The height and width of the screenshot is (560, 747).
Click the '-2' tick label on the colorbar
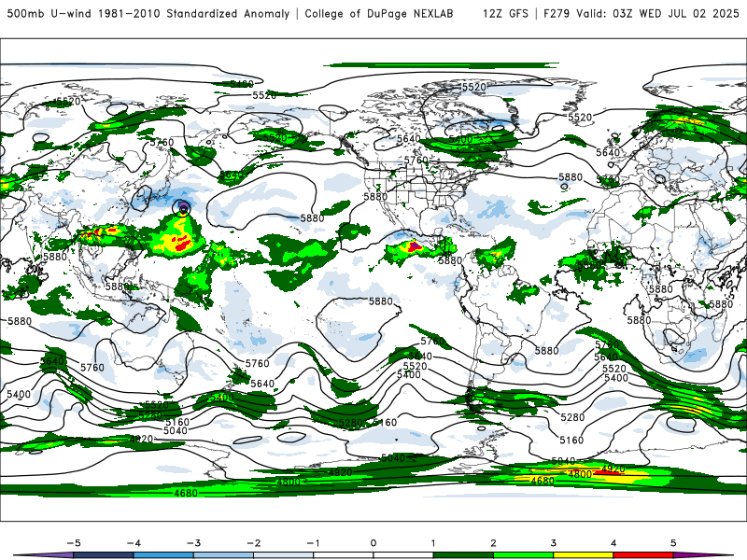(253, 543)
